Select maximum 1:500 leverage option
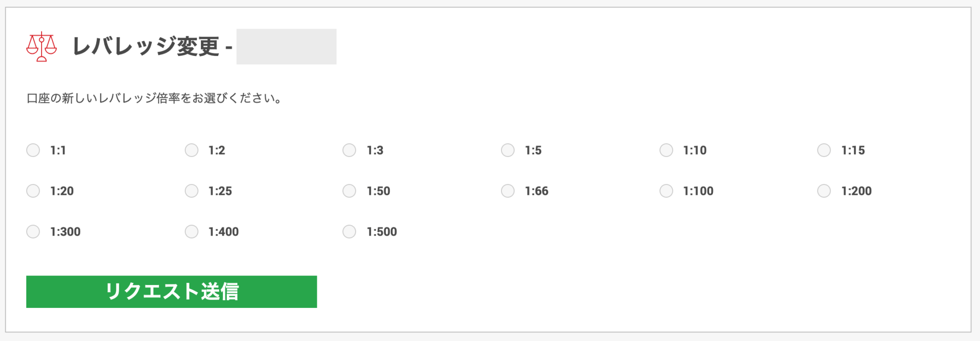The image size is (980, 341). [x=349, y=232]
